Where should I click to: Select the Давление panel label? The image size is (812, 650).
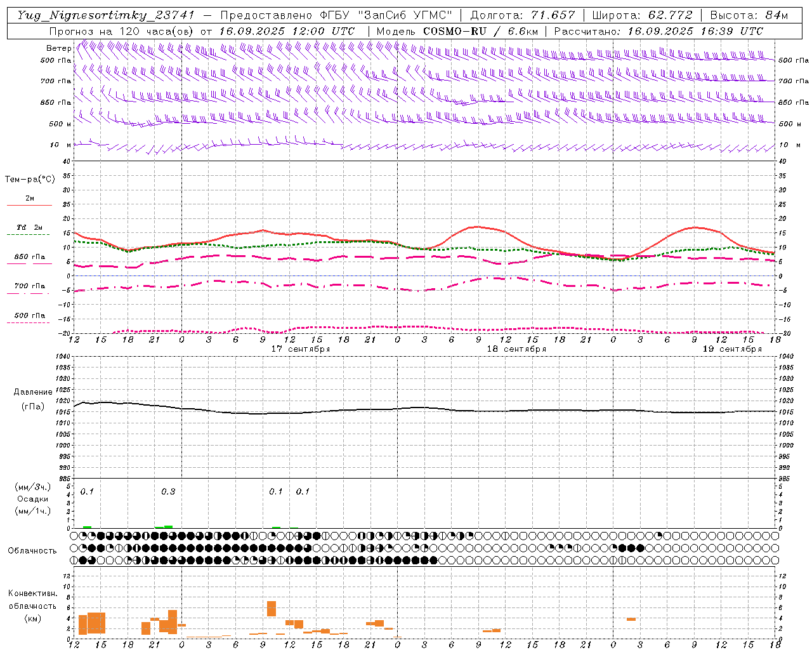(33, 392)
